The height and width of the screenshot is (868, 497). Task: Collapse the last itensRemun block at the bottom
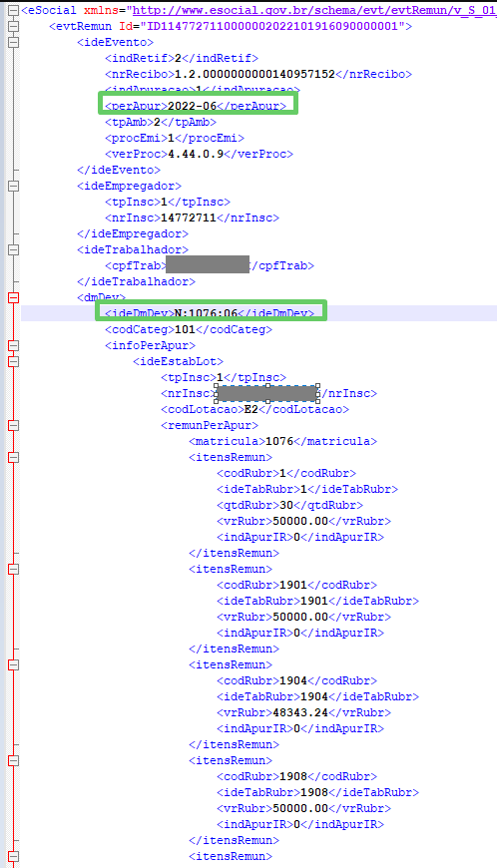click(13, 856)
